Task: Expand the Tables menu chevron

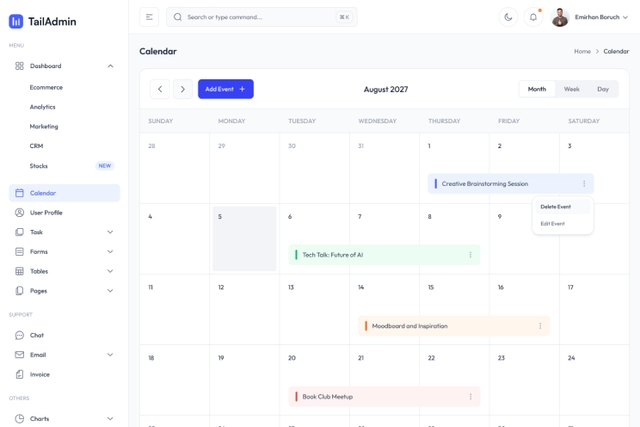Action: (x=110, y=271)
